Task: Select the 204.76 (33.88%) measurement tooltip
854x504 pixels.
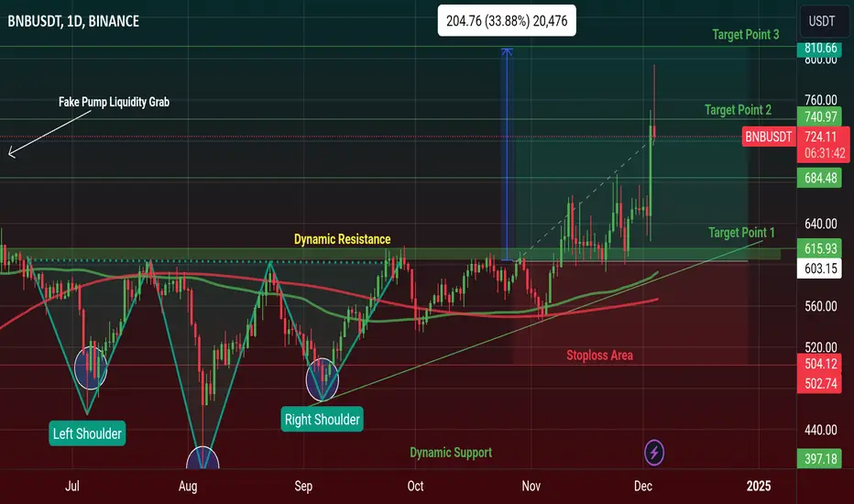Action: coord(507,21)
